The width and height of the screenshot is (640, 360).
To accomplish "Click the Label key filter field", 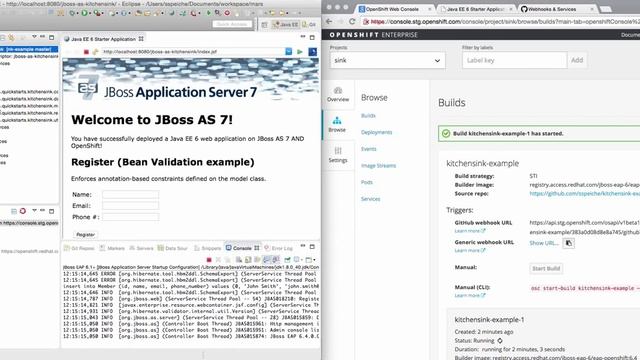I will [514, 60].
